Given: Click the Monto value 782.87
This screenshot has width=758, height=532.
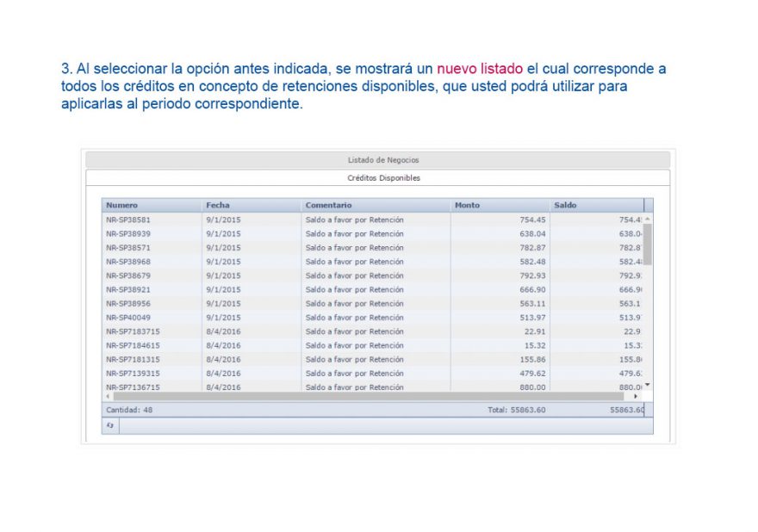Looking at the screenshot, I should coord(532,248).
